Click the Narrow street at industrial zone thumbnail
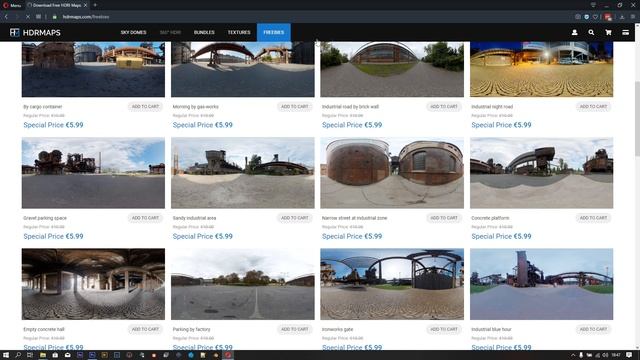The width and height of the screenshot is (640, 360). pyautogui.click(x=392, y=173)
